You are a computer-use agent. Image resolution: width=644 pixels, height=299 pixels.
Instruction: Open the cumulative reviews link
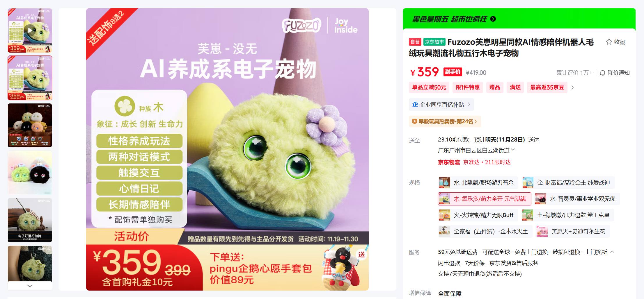pyautogui.click(x=574, y=73)
